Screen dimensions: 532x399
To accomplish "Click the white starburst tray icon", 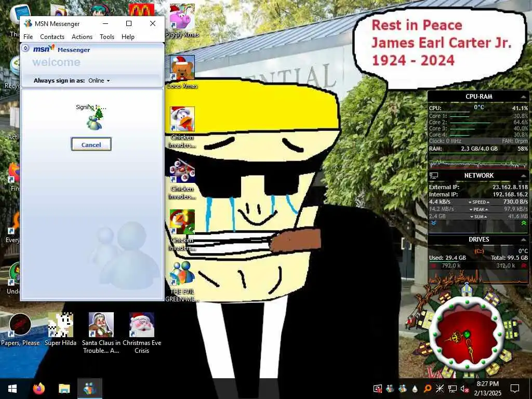I will point(440,389).
